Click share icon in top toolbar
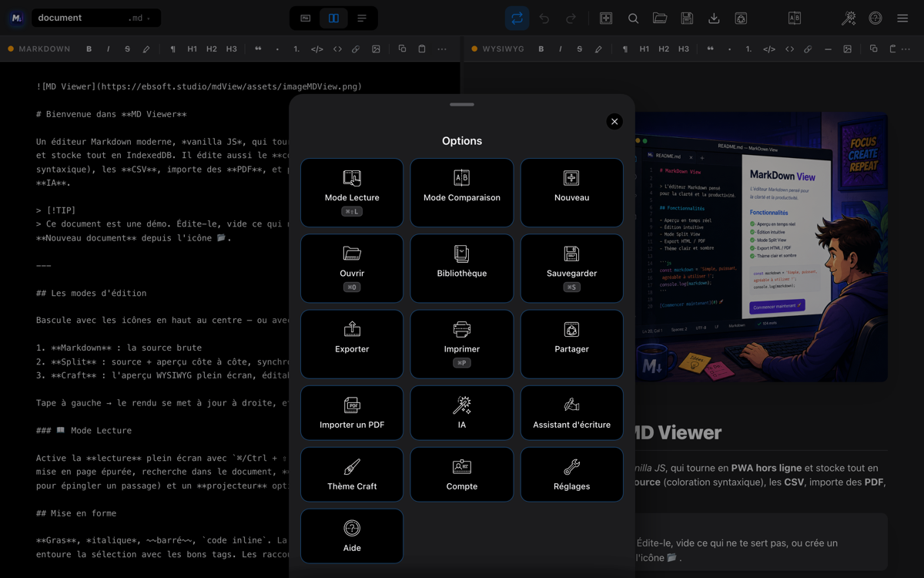 pyautogui.click(x=741, y=18)
